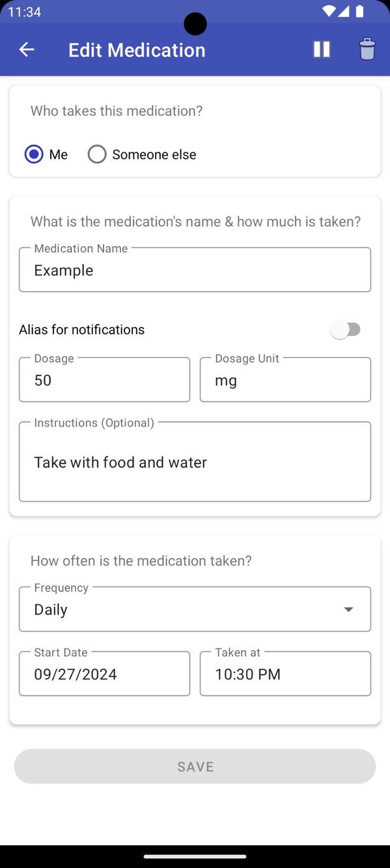Select the "Me" radio button
The height and width of the screenshot is (868, 390).
pos(34,154)
